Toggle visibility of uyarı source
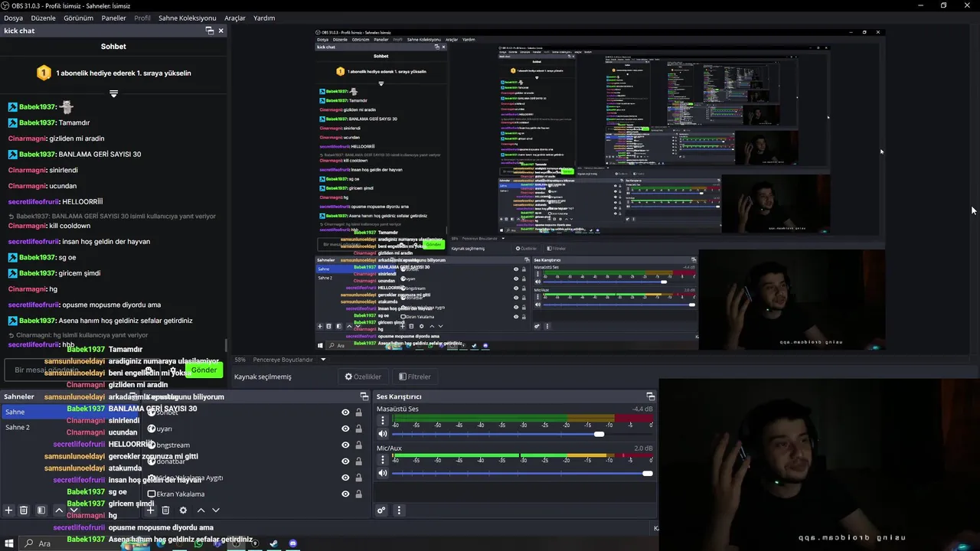The height and width of the screenshot is (551, 980). point(345,429)
